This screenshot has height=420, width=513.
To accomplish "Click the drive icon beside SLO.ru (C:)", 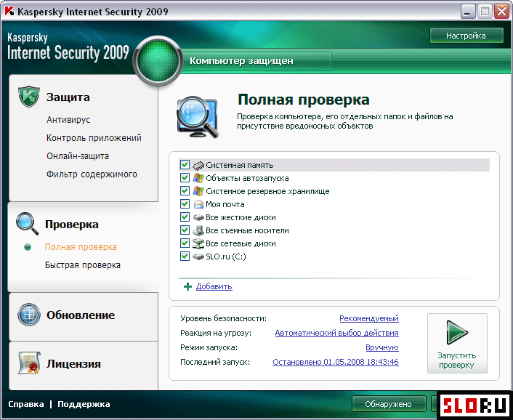I will pyautogui.click(x=198, y=257).
